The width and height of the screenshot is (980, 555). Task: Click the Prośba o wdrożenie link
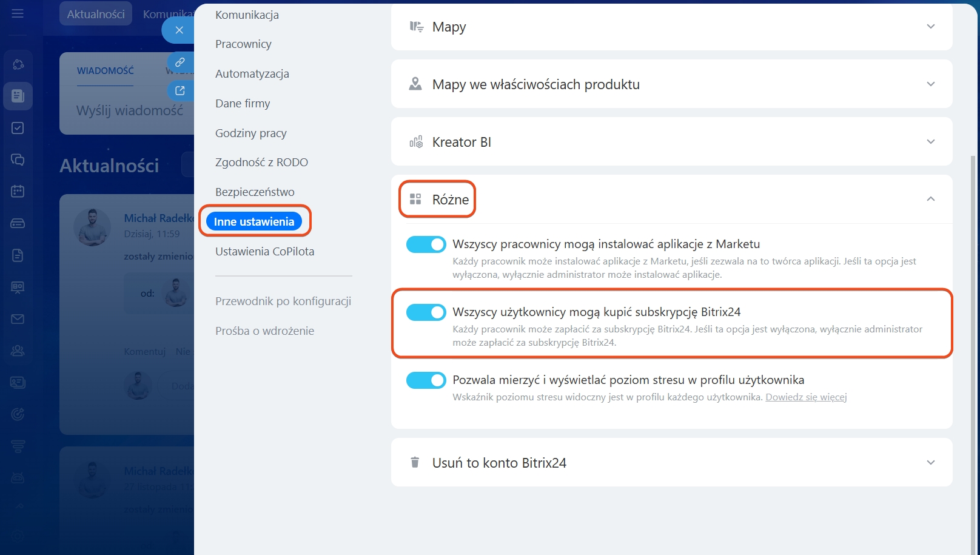pyautogui.click(x=264, y=331)
